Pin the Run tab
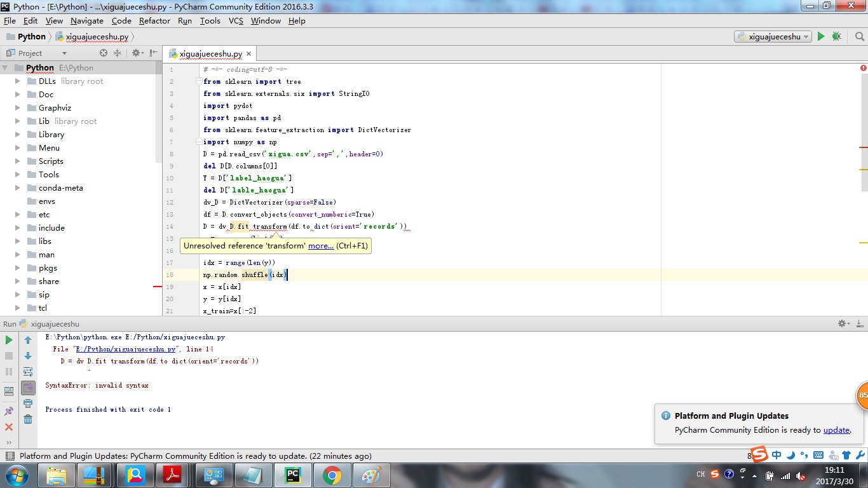868x488 pixels. 9,411
